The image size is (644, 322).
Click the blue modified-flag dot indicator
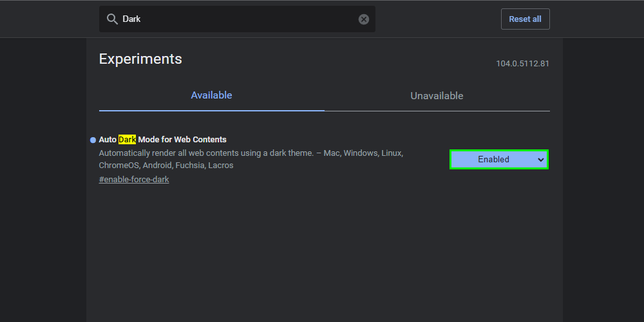point(93,140)
